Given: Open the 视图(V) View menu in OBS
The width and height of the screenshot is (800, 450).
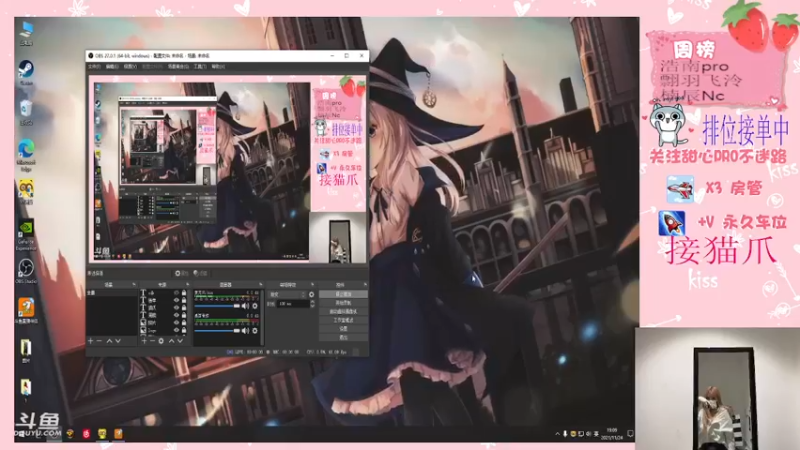Looking at the screenshot, I should pos(130,66).
